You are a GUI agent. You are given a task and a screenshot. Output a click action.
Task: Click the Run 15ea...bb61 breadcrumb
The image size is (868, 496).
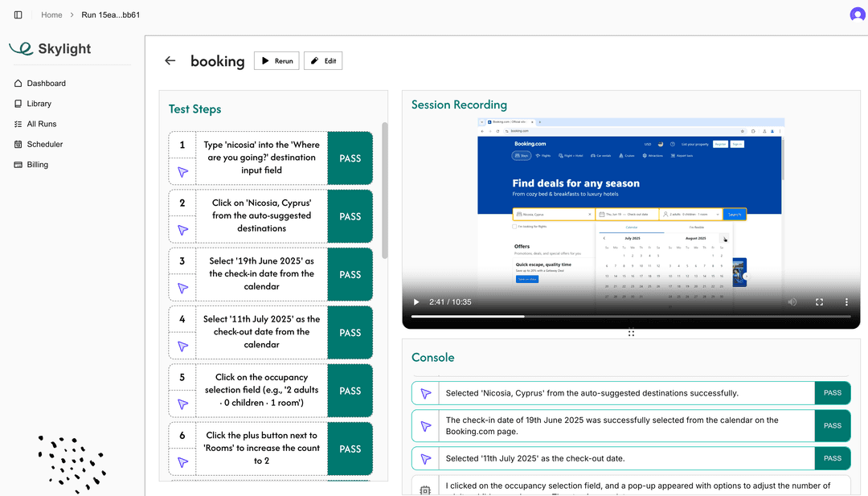pos(111,15)
